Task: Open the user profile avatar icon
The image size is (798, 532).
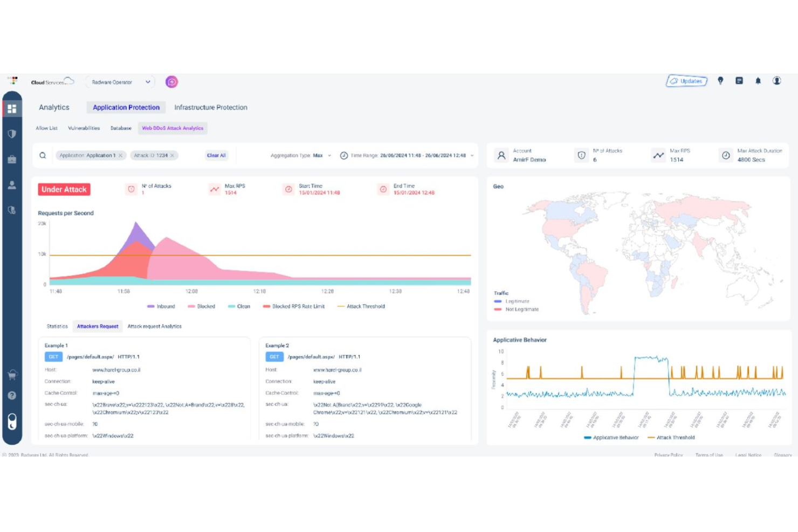Action: click(776, 81)
